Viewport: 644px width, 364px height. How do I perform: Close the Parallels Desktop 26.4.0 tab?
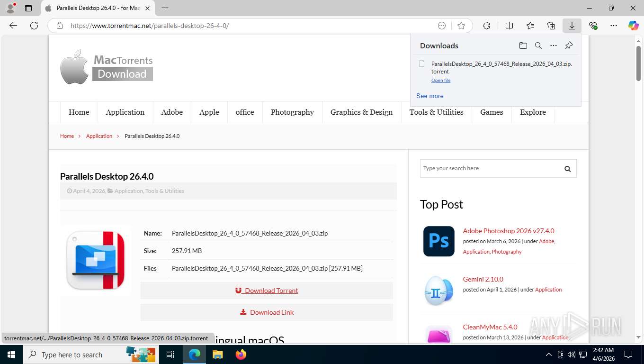click(x=147, y=8)
